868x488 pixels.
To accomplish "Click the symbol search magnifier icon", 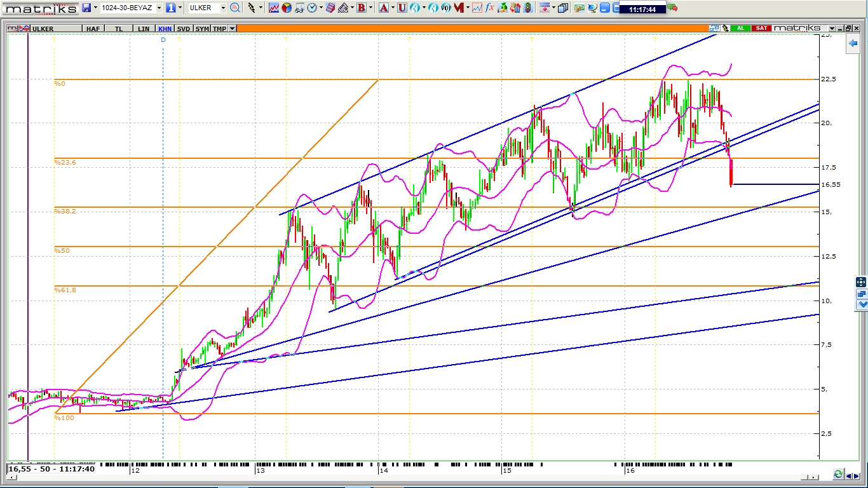I will click(235, 8).
